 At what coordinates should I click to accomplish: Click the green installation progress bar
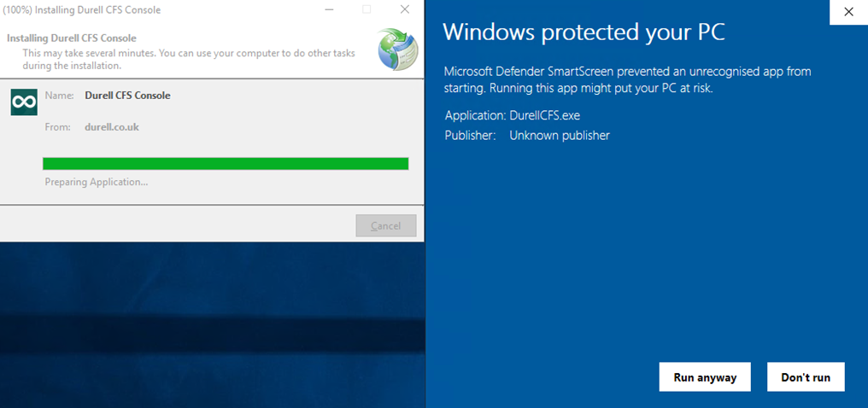[226, 164]
